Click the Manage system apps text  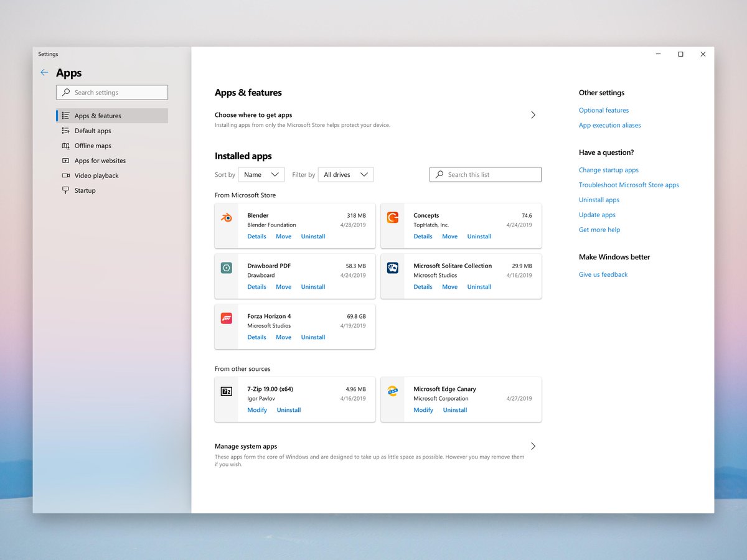(x=246, y=446)
